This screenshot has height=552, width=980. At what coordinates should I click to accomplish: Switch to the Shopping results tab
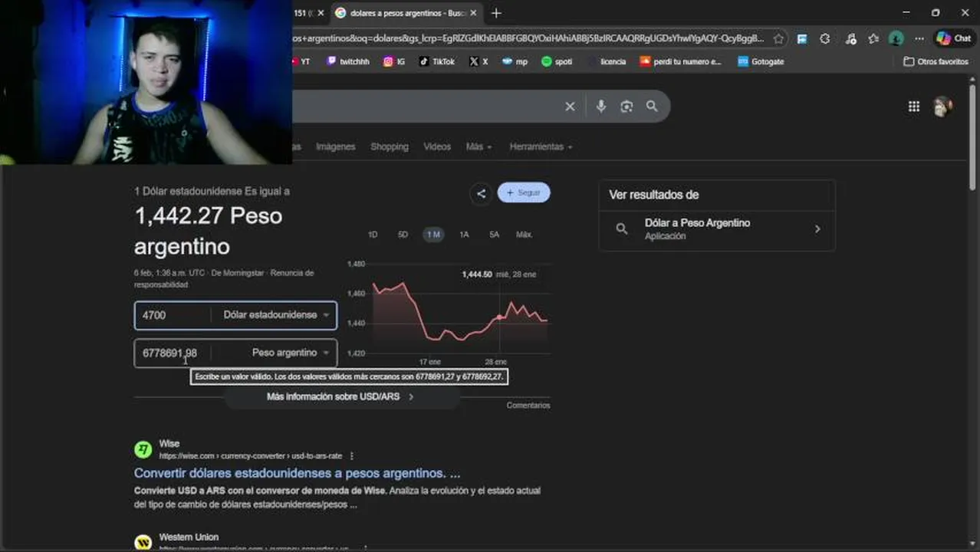point(390,146)
